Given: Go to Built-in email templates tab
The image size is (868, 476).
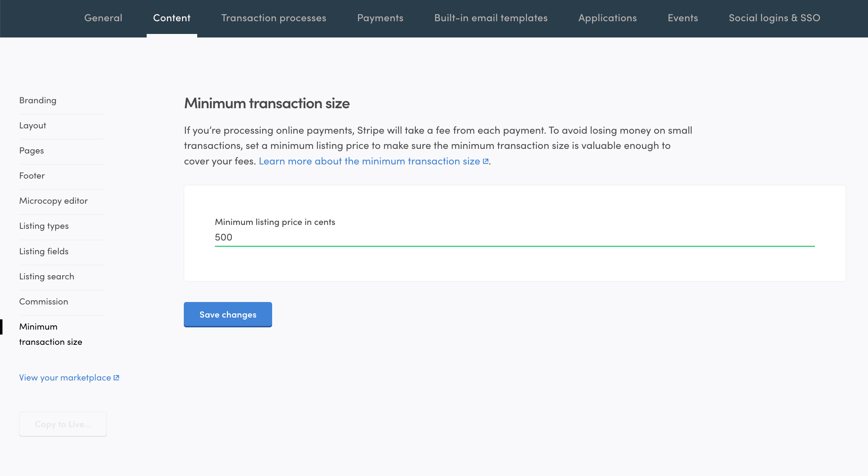Looking at the screenshot, I should pos(491,18).
